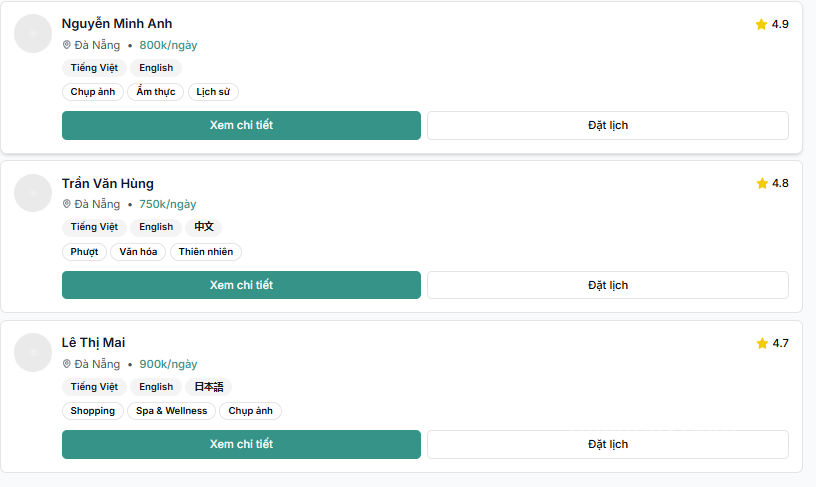This screenshot has height=487, width=816.
Task: Select the Ẩm thực tag
Action: click(156, 92)
